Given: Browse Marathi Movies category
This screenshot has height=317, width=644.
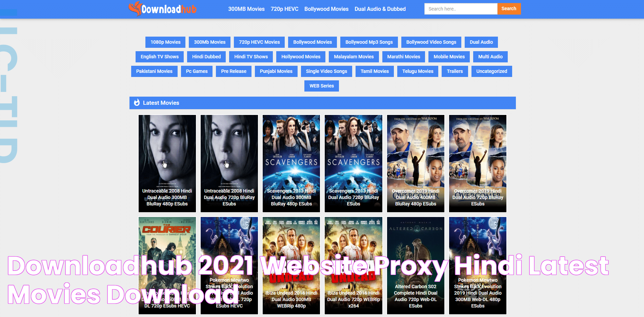Looking at the screenshot, I should pos(404,57).
